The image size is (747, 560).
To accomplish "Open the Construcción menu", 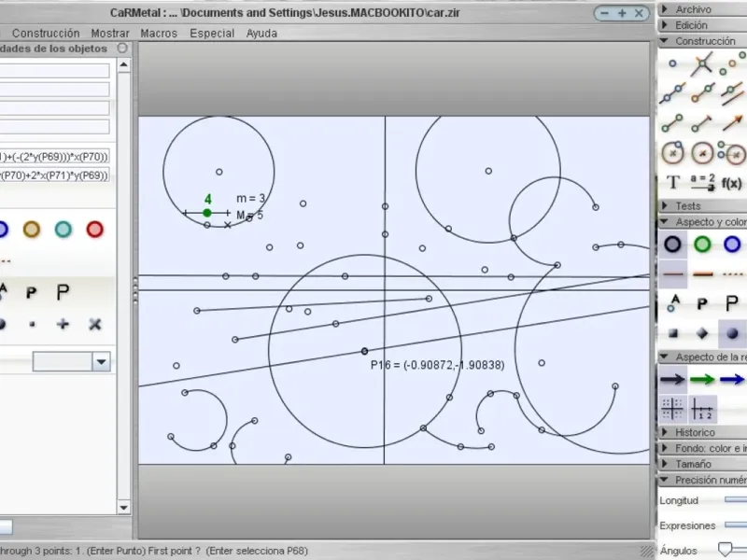I will pyautogui.click(x=46, y=34).
